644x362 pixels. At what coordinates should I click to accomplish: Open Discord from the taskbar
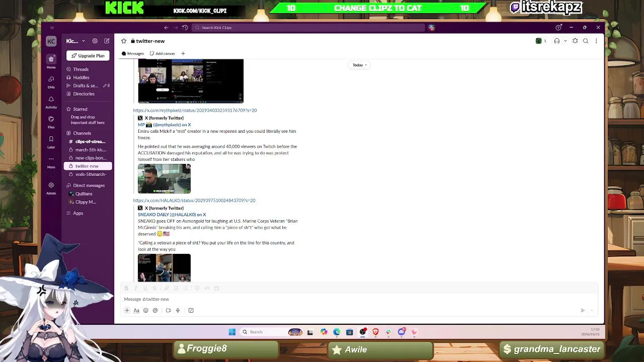(x=401, y=332)
